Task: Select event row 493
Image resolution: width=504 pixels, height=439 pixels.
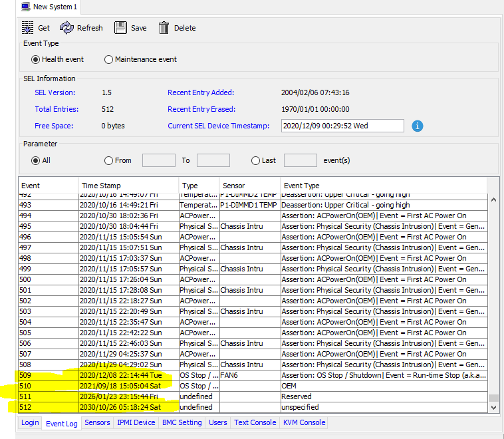Action: [253, 205]
